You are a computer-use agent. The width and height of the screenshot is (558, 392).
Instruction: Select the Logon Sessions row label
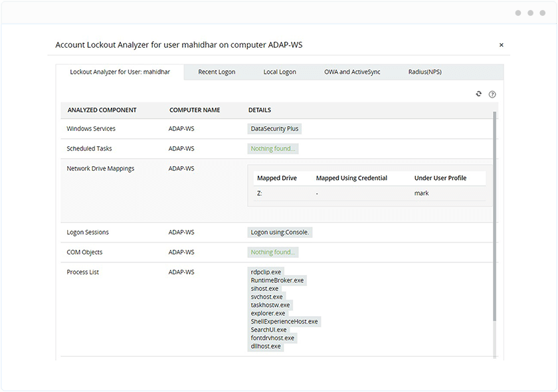(88, 232)
